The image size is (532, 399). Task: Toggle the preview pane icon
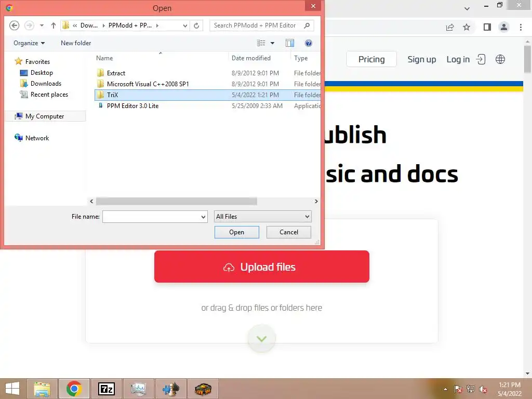290,43
